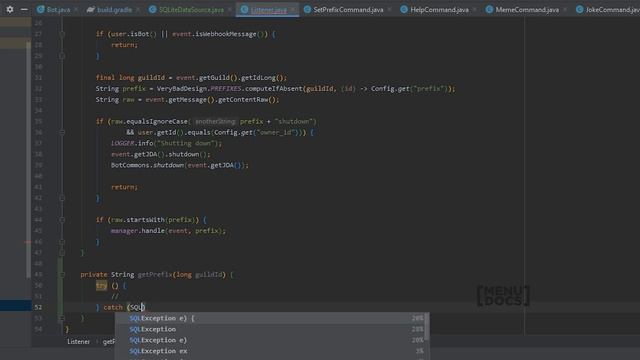
Task: Choose completion 'SQLException e)' without brace
Action: (270, 340)
